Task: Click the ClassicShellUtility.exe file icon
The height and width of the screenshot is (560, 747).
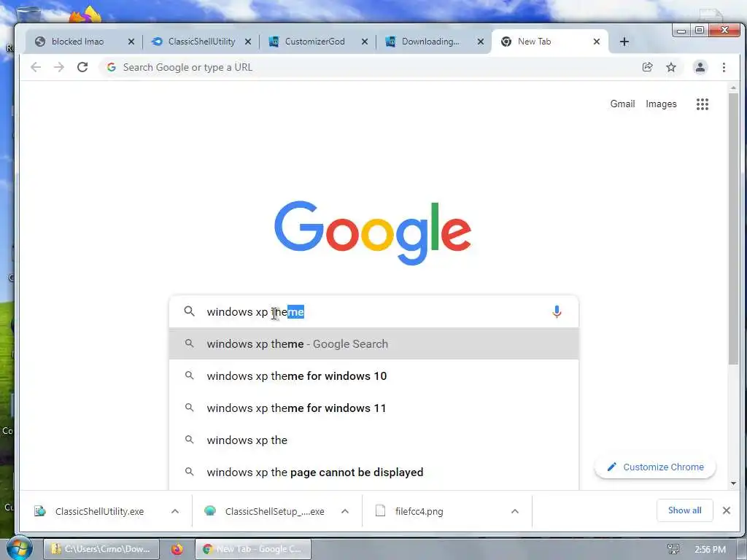Action: (x=40, y=511)
